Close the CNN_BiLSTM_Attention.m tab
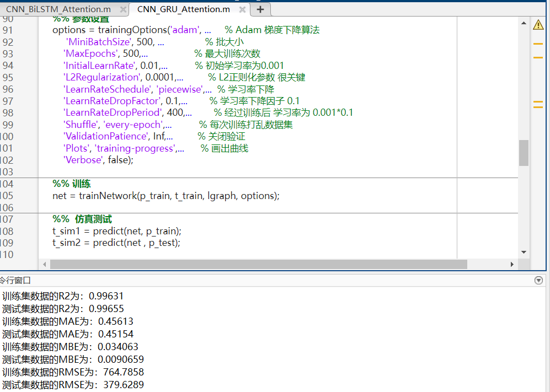 [x=123, y=10]
